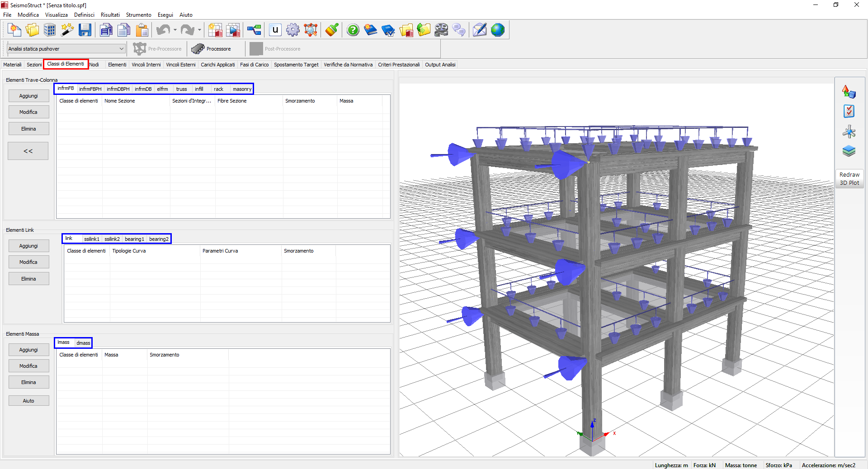Screen dimensions: 868x469
Task: Click the film reel movie icon
Action: [441, 30]
